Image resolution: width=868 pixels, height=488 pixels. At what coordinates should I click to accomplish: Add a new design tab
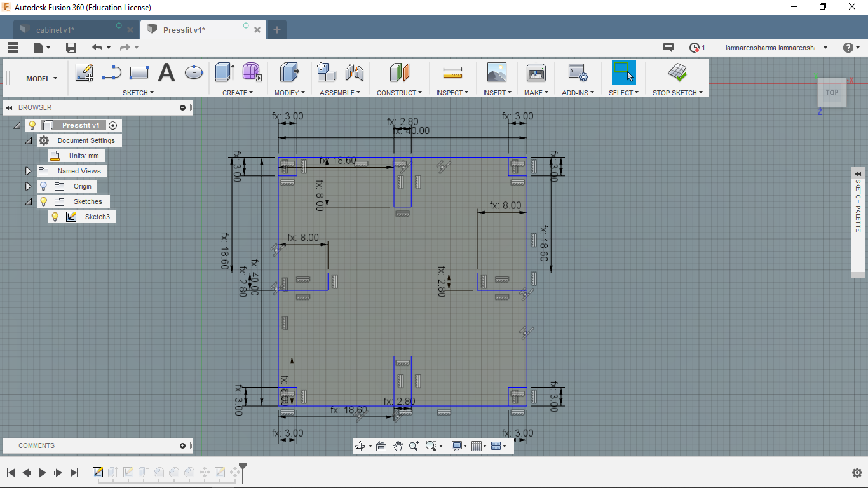click(x=277, y=30)
